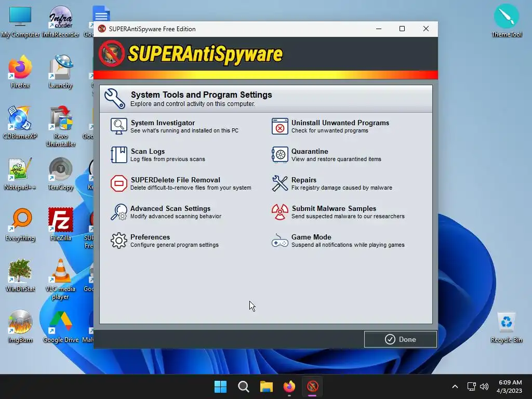This screenshot has height=399, width=532.
Task: Select WinDirStat desktop icon
Action: (20, 275)
